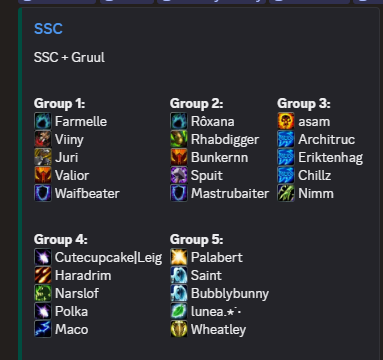
Task: Click the hunter icon next to Nimm
Action: pyautogui.click(x=286, y=193)
